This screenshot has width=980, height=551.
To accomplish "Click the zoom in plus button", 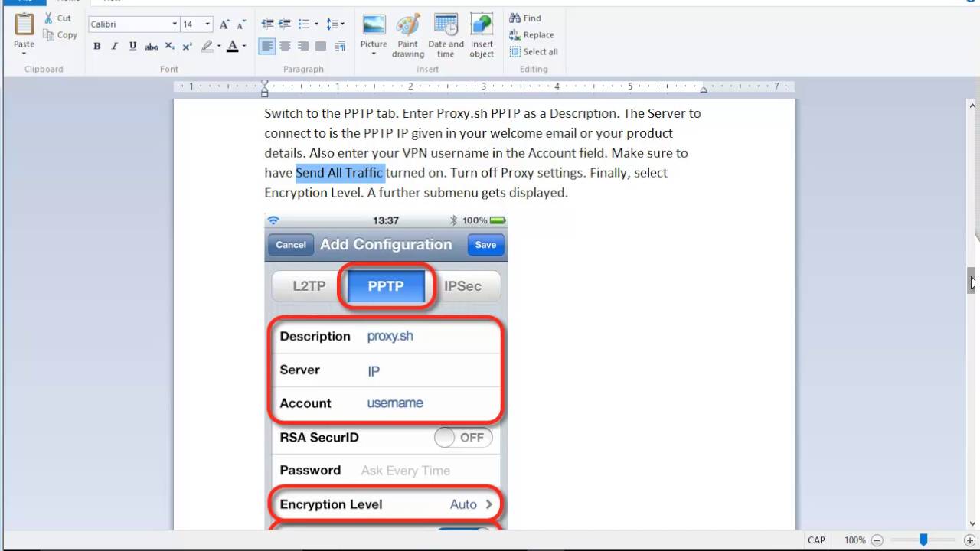I will coord(970,540).
